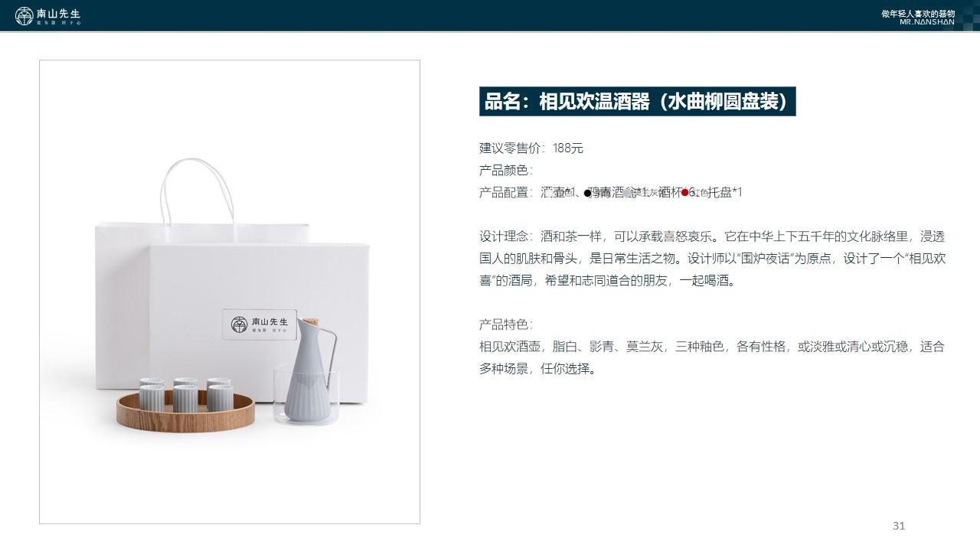This screenshot has width=980, height=551.
Task: Click the glass warming cup in photo
Action: click(x=306, y=394)
